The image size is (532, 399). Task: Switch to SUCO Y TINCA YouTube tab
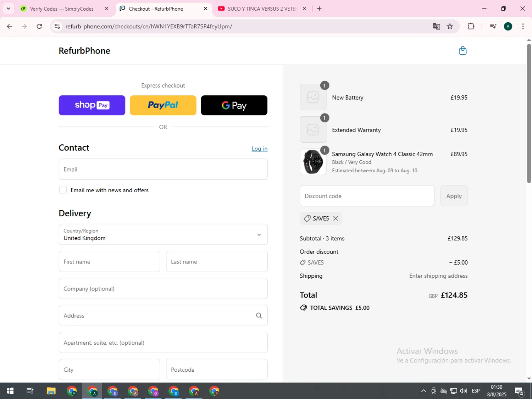coord(262,9)
